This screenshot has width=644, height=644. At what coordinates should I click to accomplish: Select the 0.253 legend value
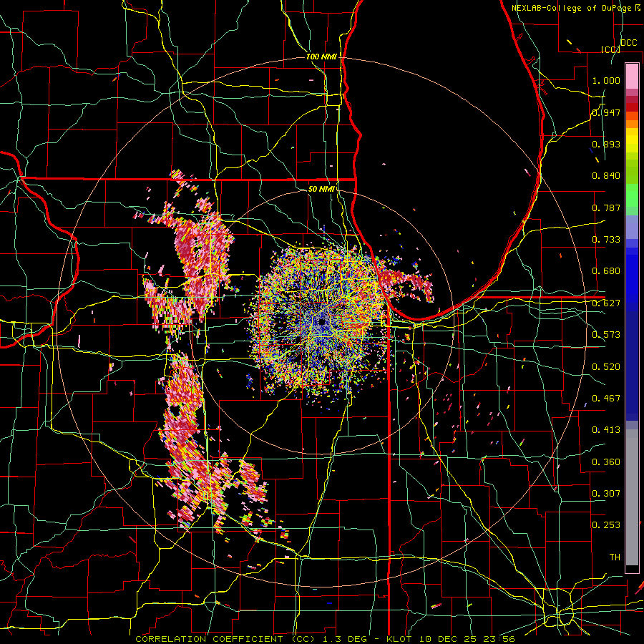click(x=606, y=525)
